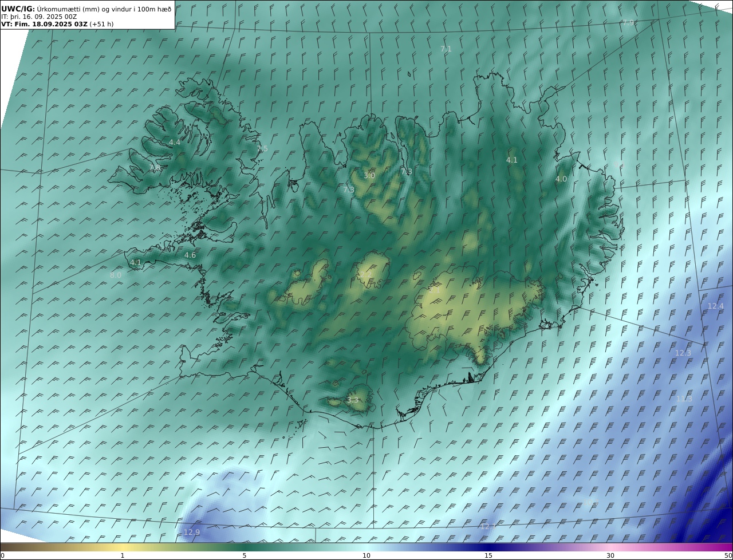Click the 4.1 value near the 4.0 label
Screen dimensions: 733x560
click(512, 160)
